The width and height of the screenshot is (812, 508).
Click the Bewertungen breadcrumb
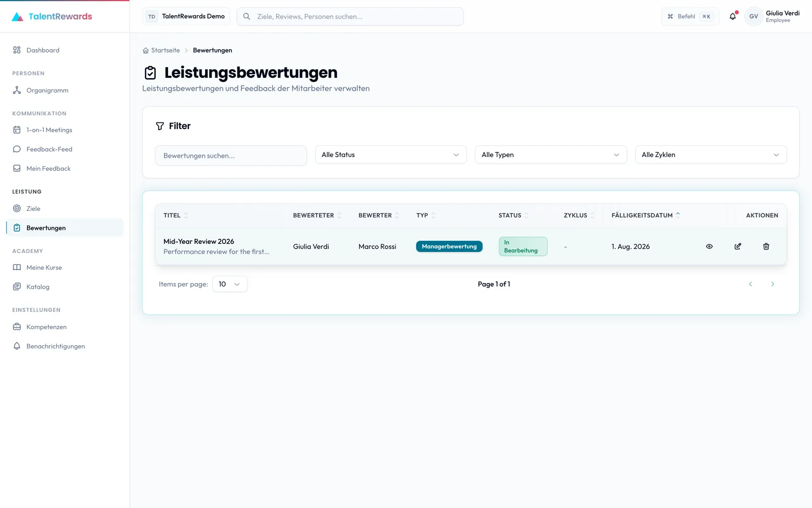(213, 50)
